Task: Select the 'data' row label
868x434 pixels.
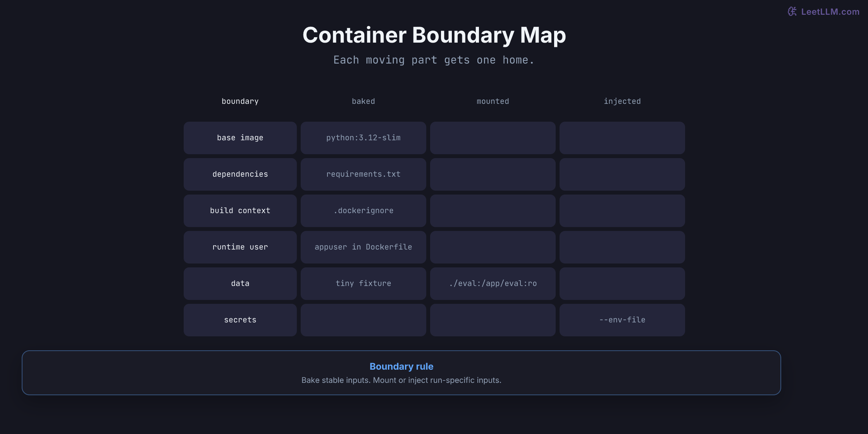Action: (240, 284)
